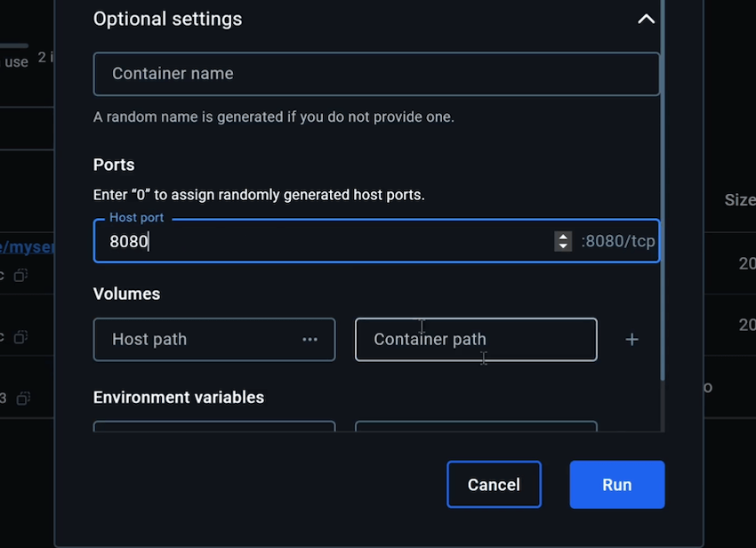Cancel the run container dialog
This screenshot has width=756, height=548.
point(494,485)
